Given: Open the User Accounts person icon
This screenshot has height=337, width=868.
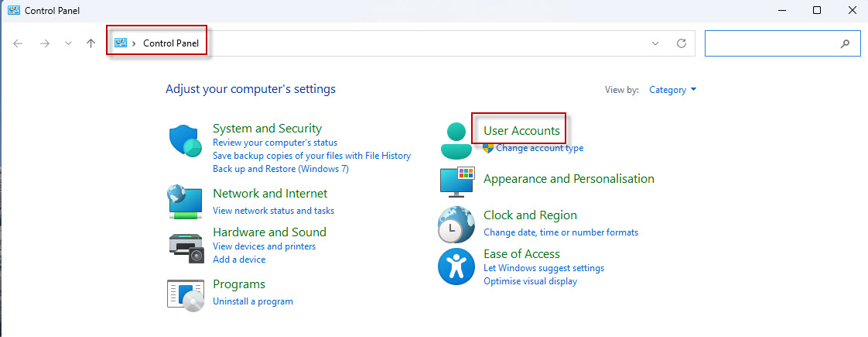Looking at the screenshot, I should click(456, 141).
